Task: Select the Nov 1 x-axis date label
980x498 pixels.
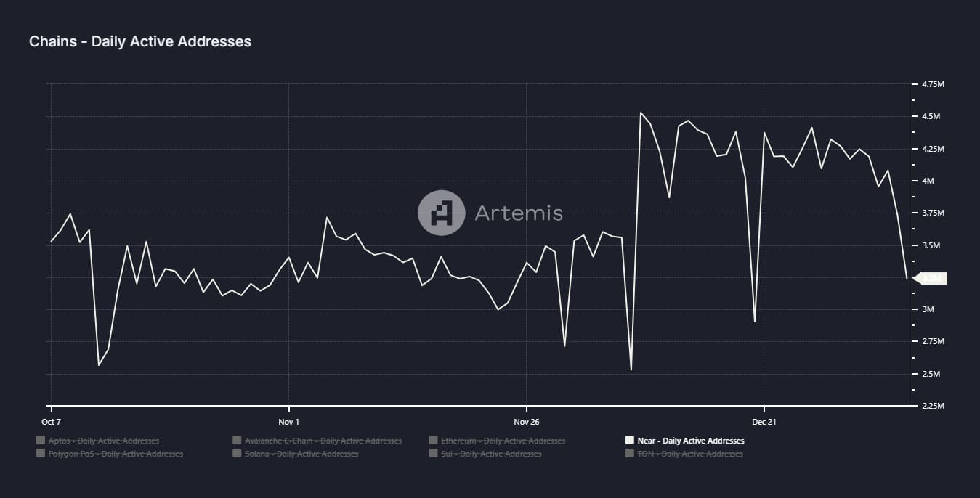Action: 288,421
